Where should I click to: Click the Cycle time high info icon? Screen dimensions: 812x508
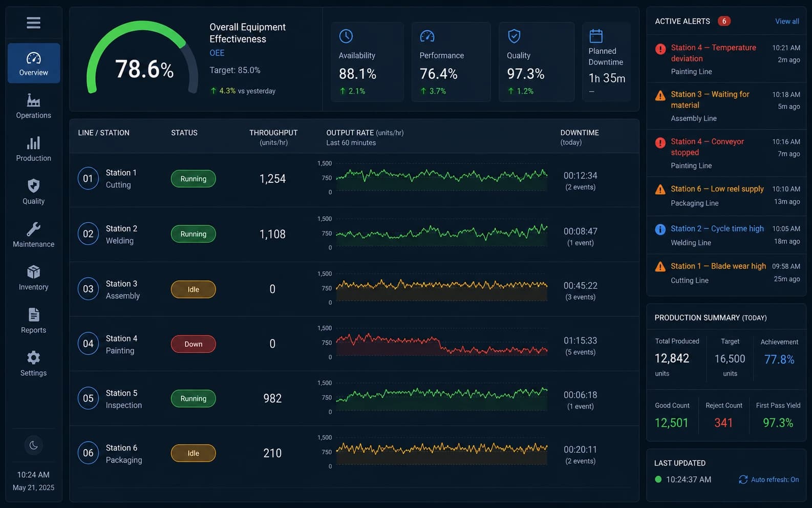click(x=660, y=229)
